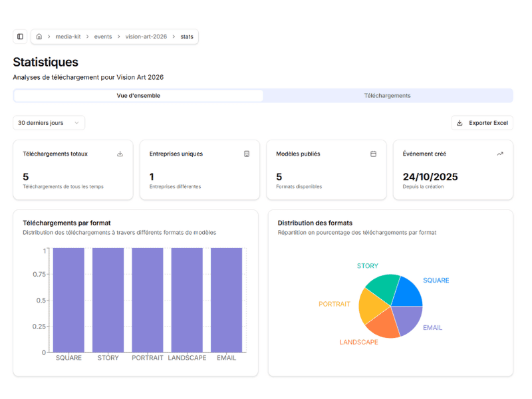
Task: Click the download icon on Téléchargements totaux card
Action: pyautogui.click(x=120, y=154)
